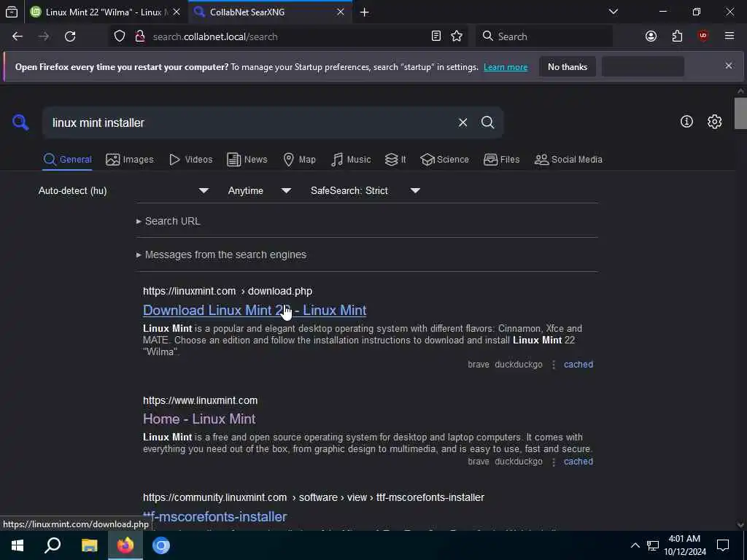
Task: Submit search with magnifier button
Action: (487, 122)
